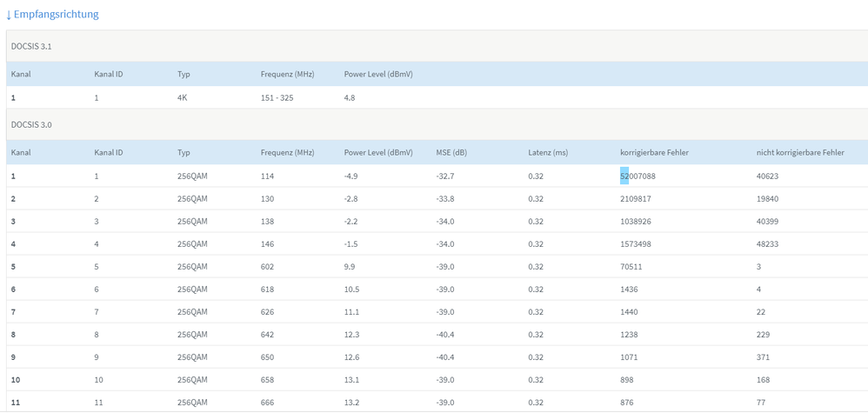Image resolution: width=868 pixels, height=413 pixels.
Task: Click the 0.32 latency in the 666 MHz row
Action: click(535, 403)
